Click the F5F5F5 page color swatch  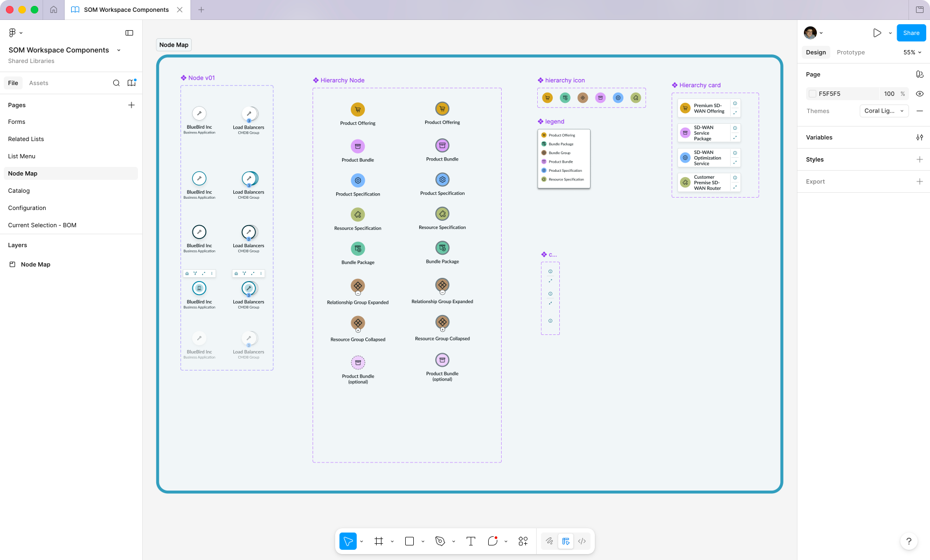click(x=813, y=94)
